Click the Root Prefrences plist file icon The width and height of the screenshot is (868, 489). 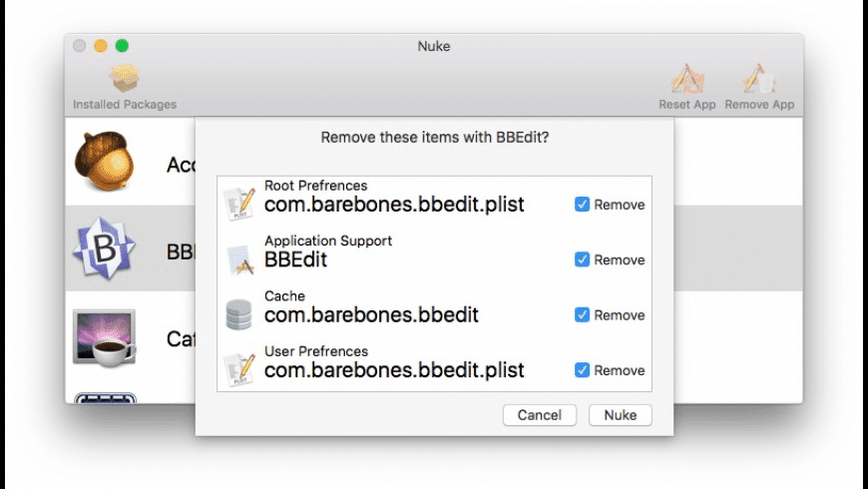[x=239, y=204]
